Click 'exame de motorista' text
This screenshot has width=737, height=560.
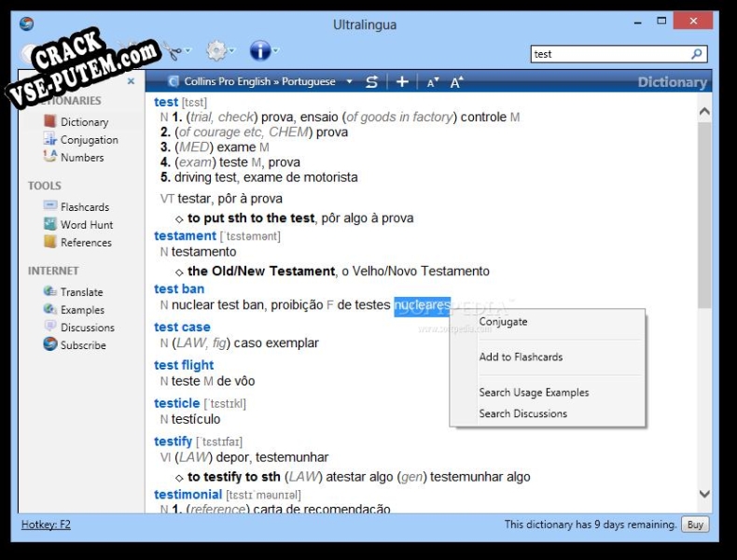point(300,177)
